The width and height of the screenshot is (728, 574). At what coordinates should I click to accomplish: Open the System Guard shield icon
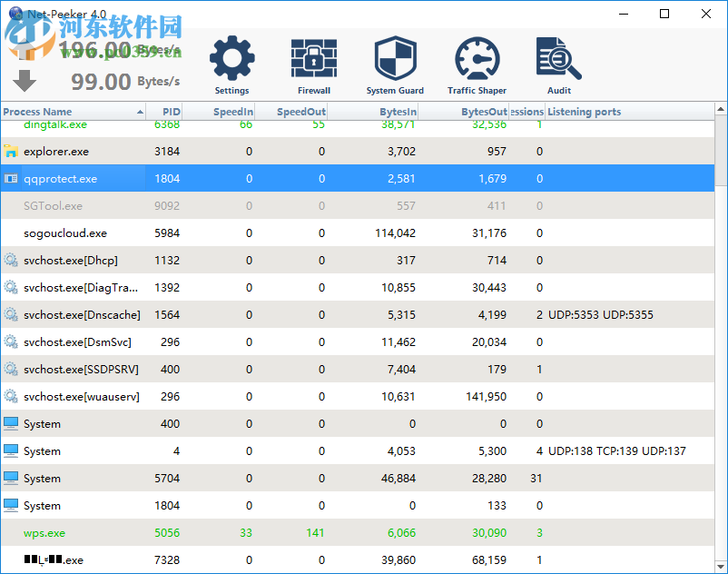395,57
